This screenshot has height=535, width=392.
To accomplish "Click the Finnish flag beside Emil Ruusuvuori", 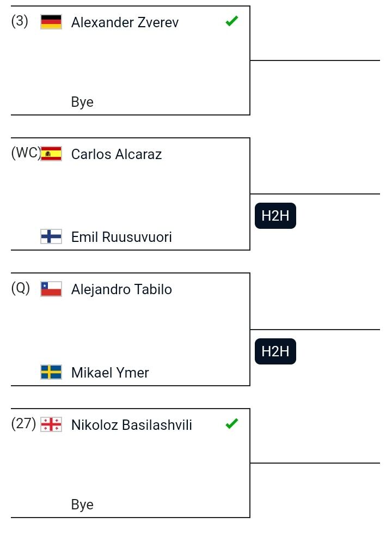I will (x=51, y=236).
